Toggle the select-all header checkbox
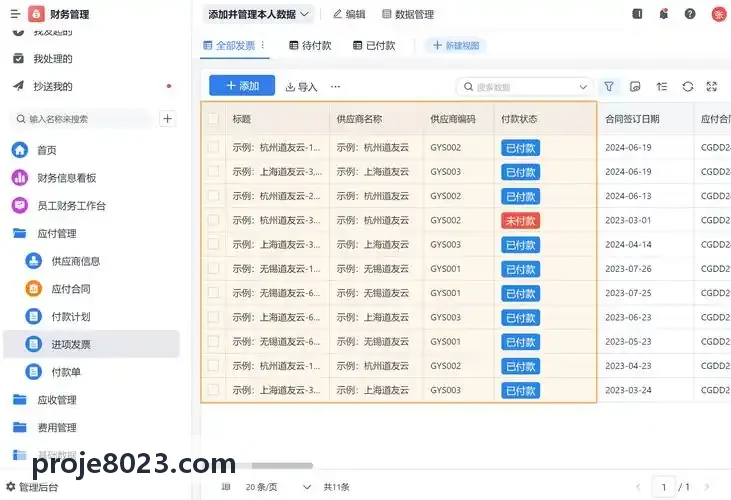This screenshot has height=500, width=731. tap(213, 118)
